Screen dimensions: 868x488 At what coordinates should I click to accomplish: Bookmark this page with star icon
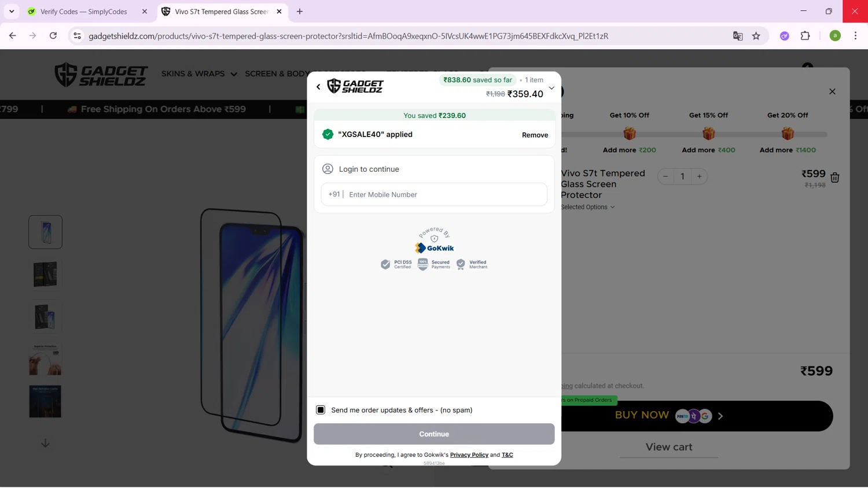[x=756, y=36]
